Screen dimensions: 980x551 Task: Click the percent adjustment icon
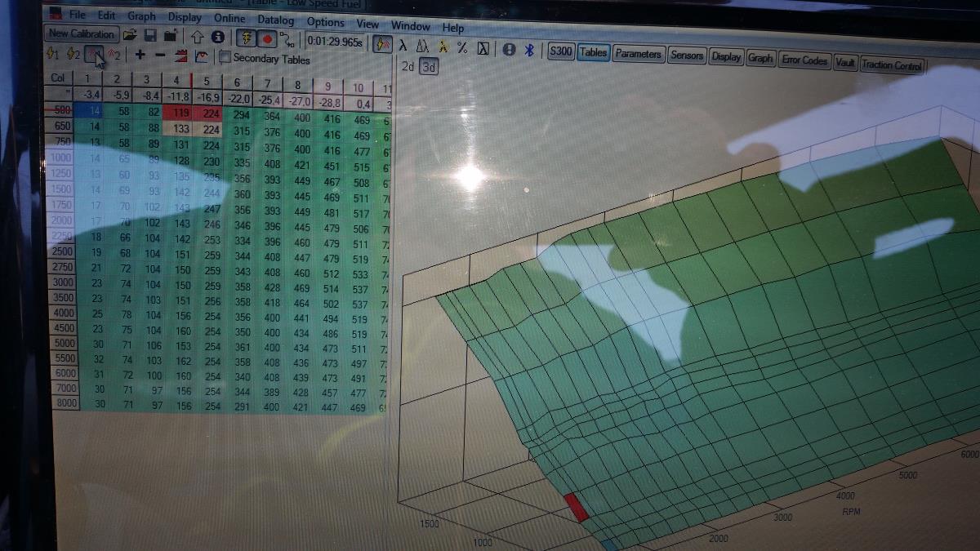(462, 48)
